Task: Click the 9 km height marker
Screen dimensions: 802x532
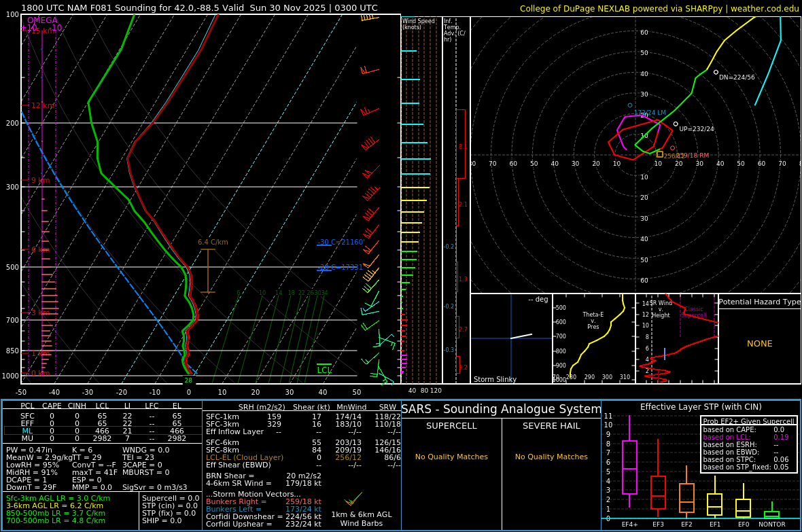Action: [40, 181]
